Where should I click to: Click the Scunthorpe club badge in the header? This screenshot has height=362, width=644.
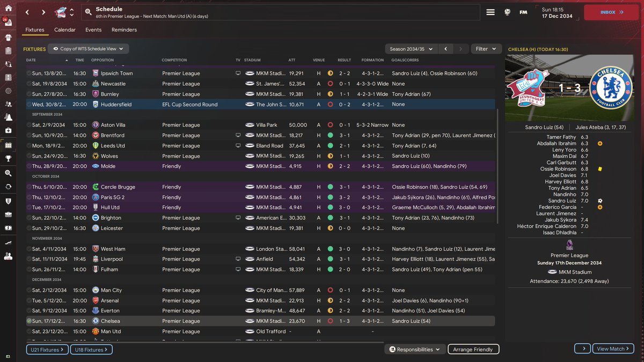tap(61, 12)
